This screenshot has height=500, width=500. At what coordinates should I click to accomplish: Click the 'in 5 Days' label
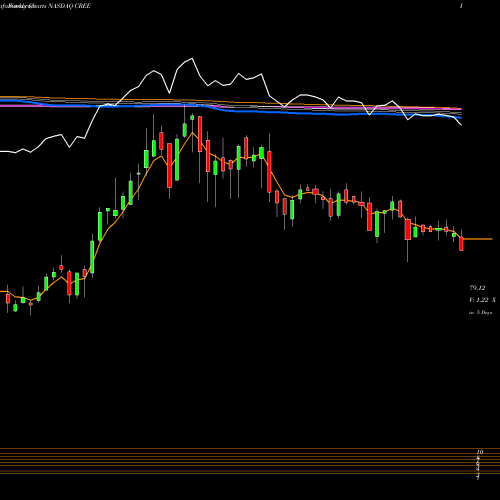click(x=480, y=313)
